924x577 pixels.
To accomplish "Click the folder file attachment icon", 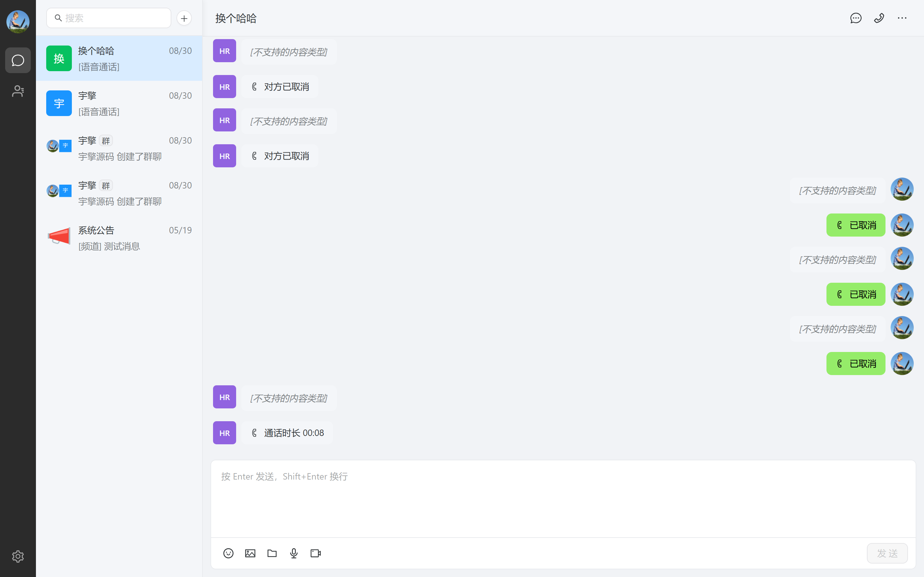I will (272, 553).
